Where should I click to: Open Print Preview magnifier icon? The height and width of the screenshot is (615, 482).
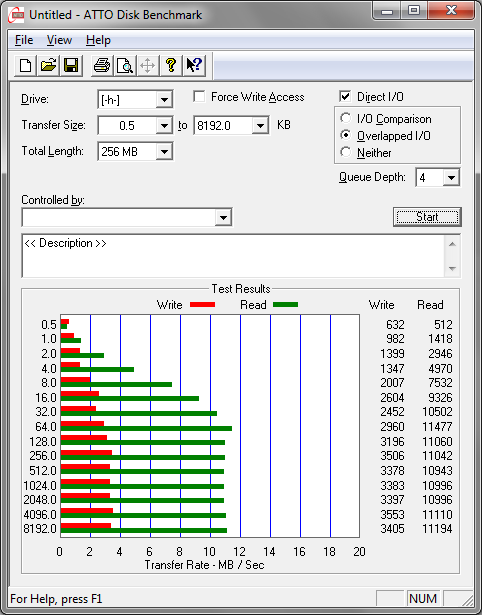coord(125,65)
